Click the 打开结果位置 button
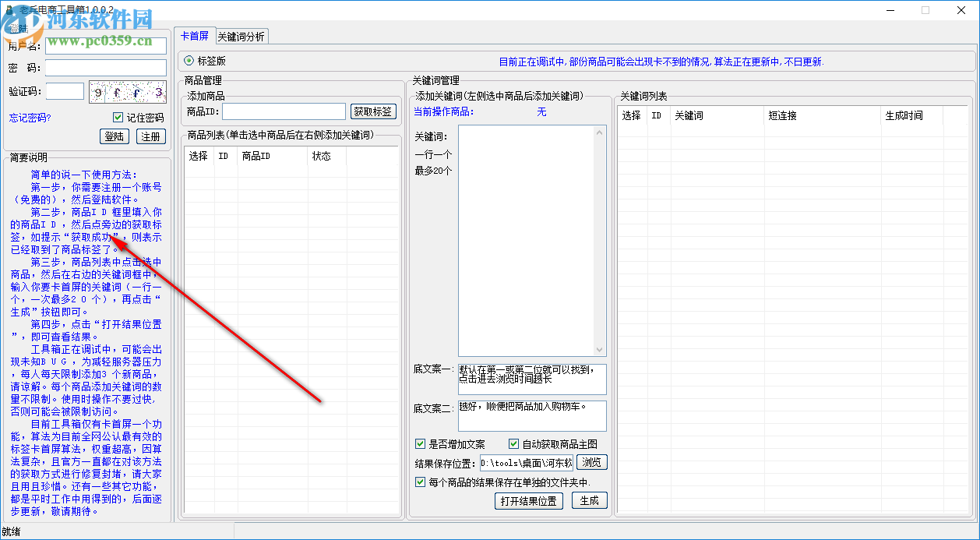 (529, 501)
